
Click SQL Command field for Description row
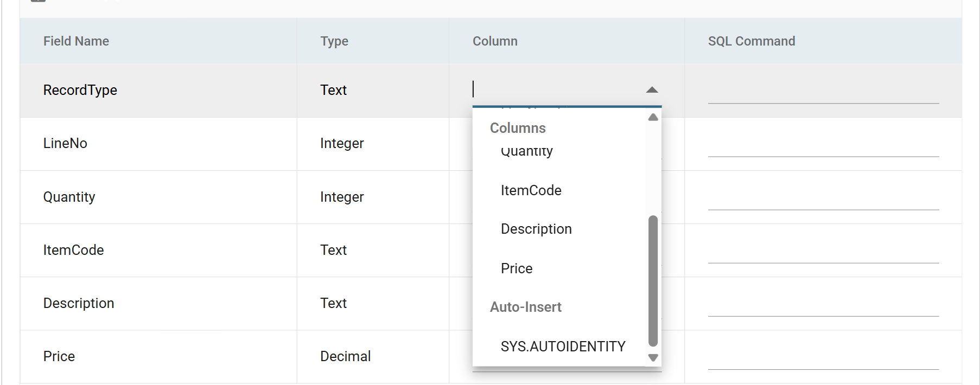[823, 303]
